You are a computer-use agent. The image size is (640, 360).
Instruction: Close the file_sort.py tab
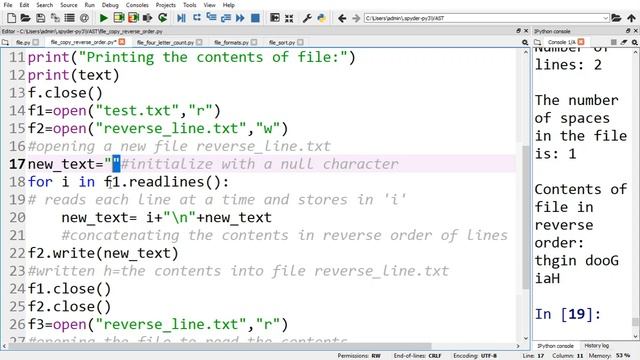(x=300, y=42)
